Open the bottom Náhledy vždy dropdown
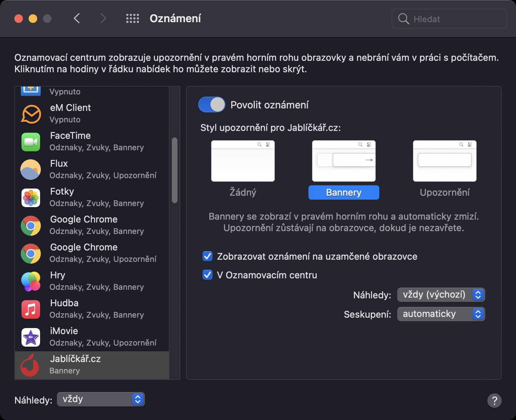The height and width of the screenshot is (420, 516). click(101, 399)
